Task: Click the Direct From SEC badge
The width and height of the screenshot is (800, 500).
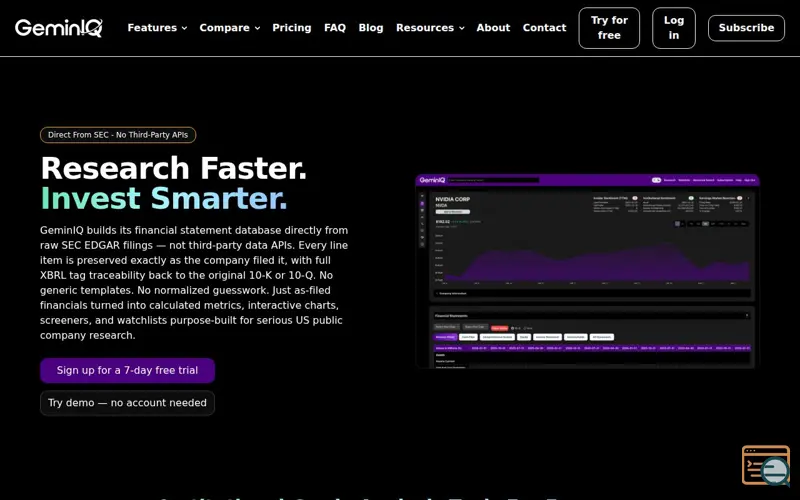Action: 118,135
